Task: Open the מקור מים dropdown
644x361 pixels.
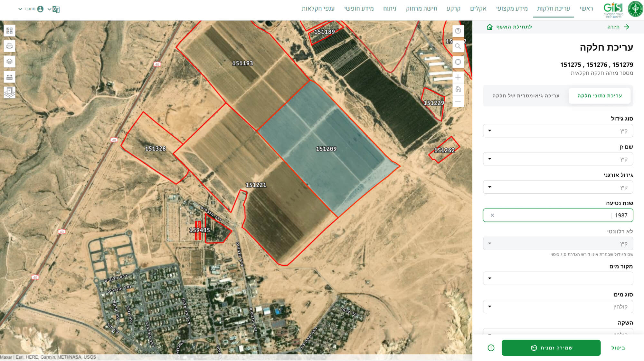Action: (558, 278)
